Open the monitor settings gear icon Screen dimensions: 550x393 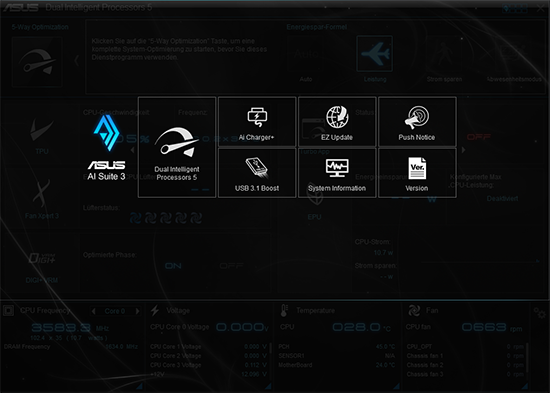coord(539,312)
